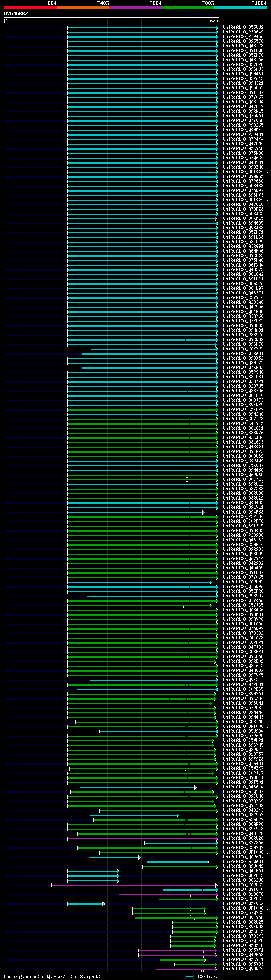This screenshot has height=980, width=271.
Task: Click the cyan ~100% identity legend segment
Action: [x=241, y=8]
